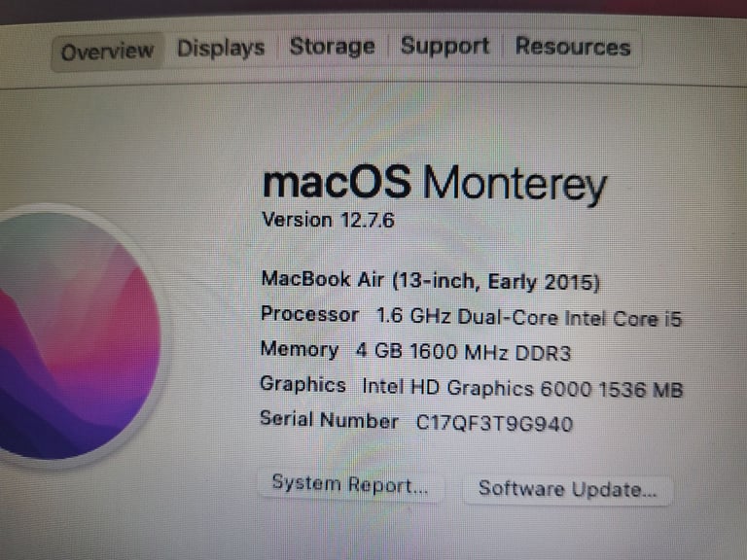The width and height of the screenshot is (747, 560).
Task: Select the MacBook Air model line
Action: point(430,281)
